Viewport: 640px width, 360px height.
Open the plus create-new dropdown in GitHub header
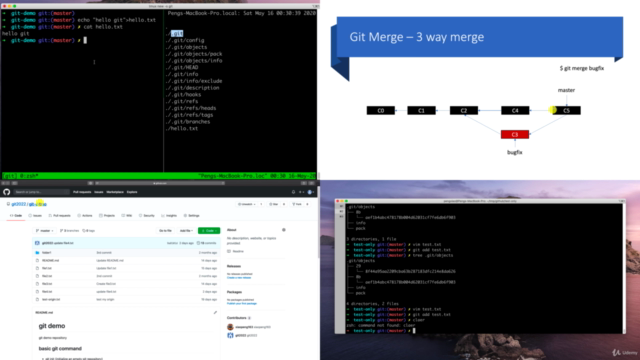coord(301,192)
